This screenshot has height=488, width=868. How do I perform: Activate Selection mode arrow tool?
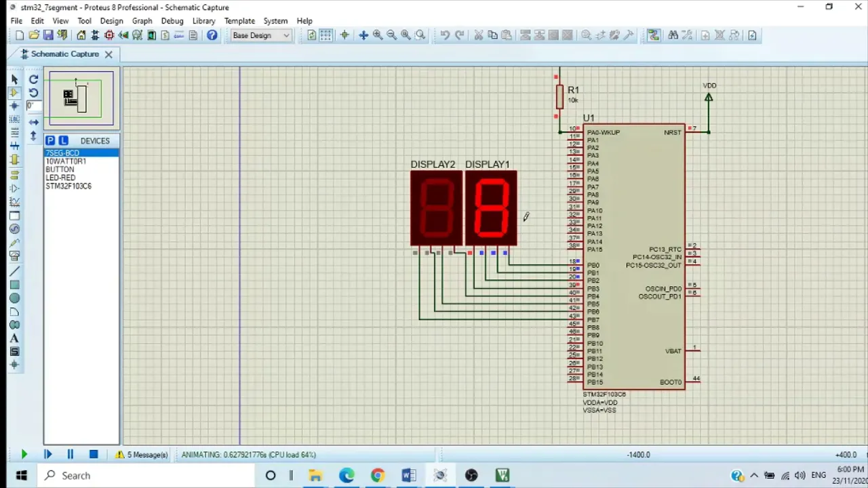tap(14, 80)
